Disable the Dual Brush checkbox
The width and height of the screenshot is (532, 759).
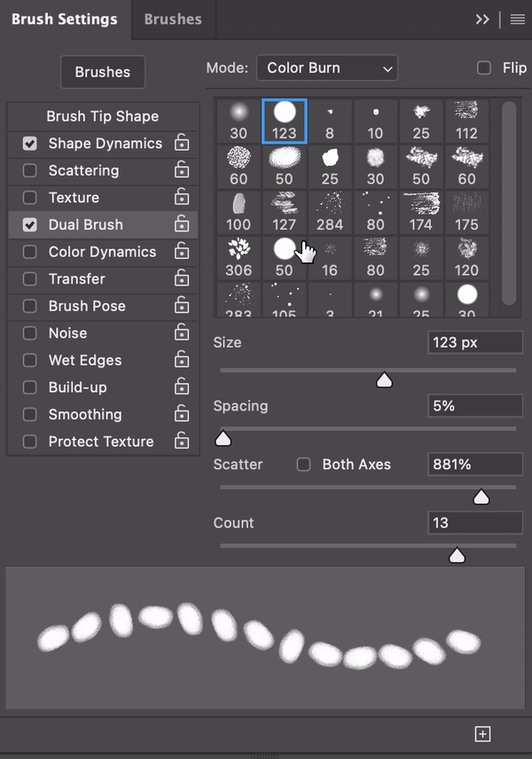click(30, 224)
